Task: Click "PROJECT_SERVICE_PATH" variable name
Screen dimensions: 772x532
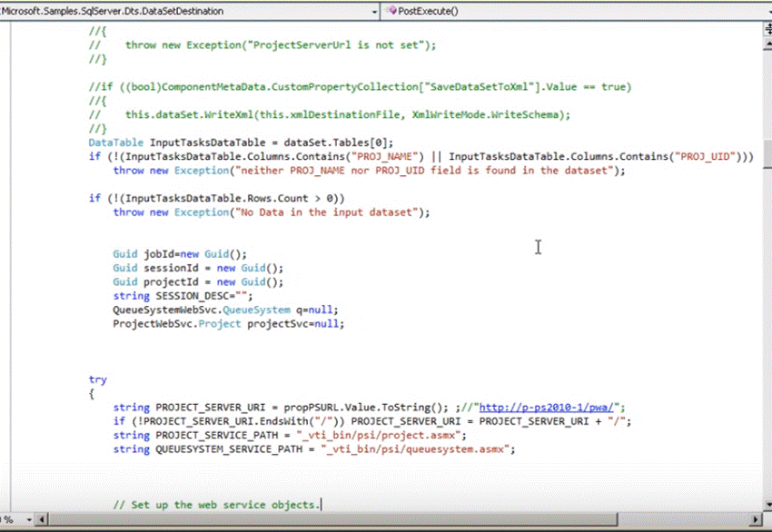Action: [x=217, y=436]
